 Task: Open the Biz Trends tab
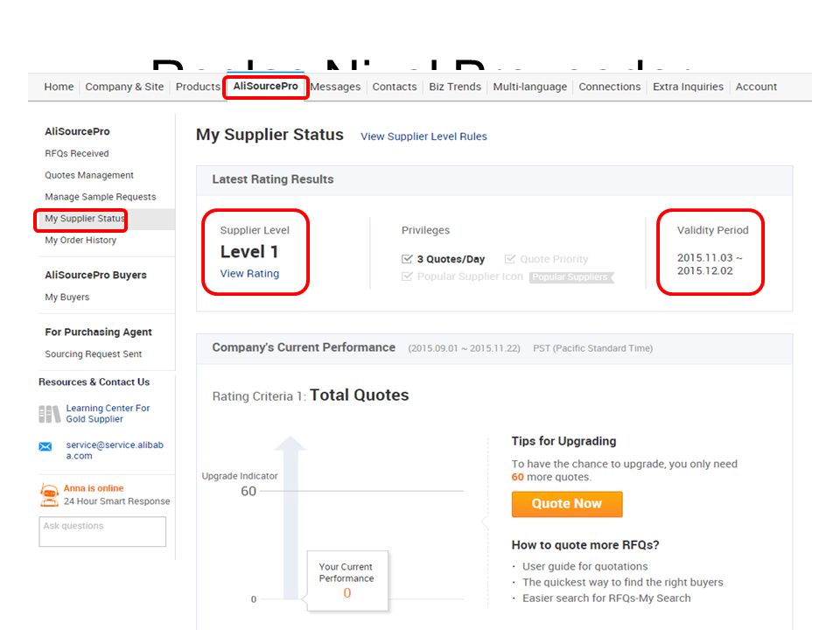455,87
